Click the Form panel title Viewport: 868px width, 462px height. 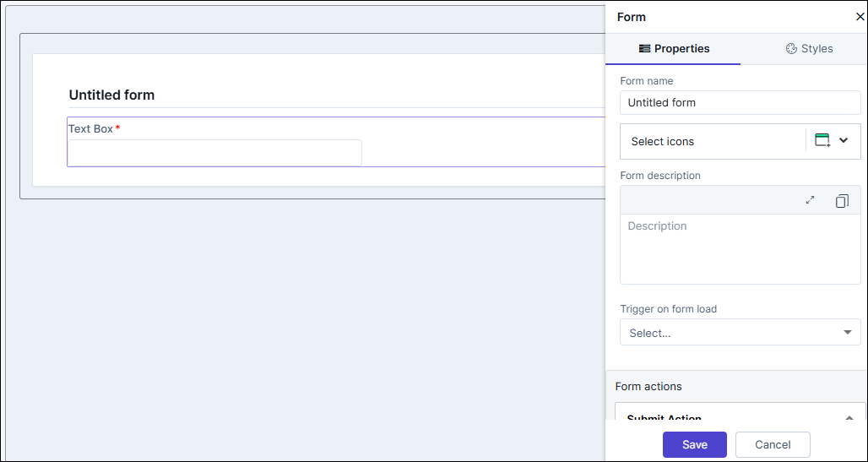pos(632,17)
